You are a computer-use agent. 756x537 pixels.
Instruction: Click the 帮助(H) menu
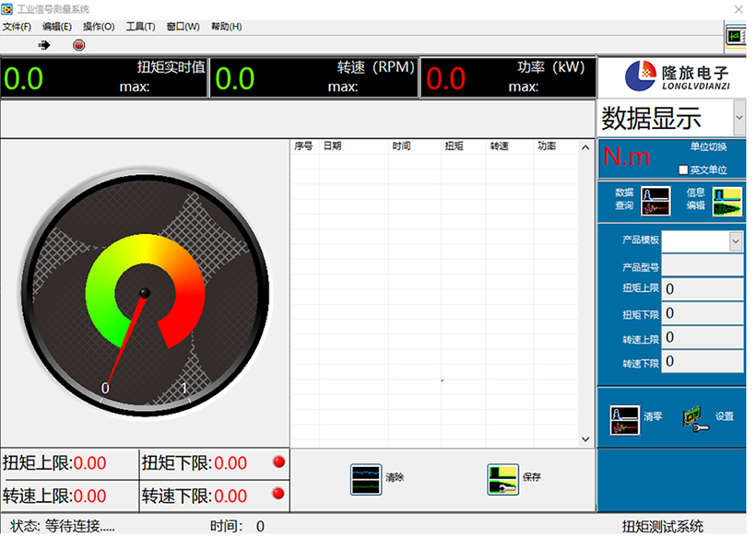[x=226, y=27]
